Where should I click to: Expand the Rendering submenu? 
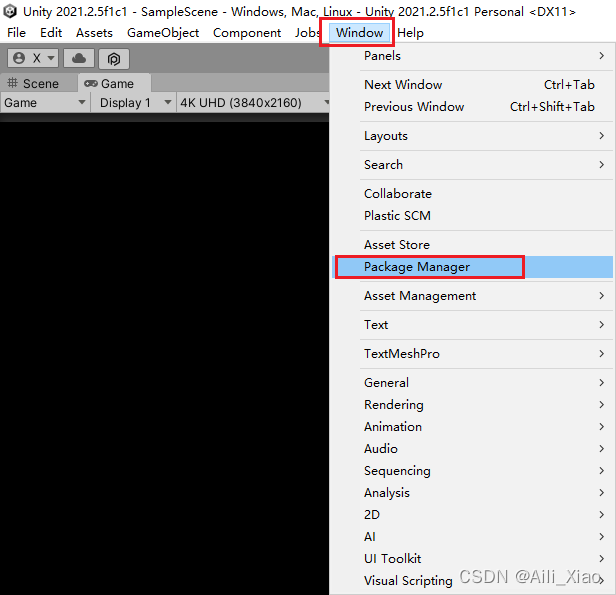tap(473, 405)
